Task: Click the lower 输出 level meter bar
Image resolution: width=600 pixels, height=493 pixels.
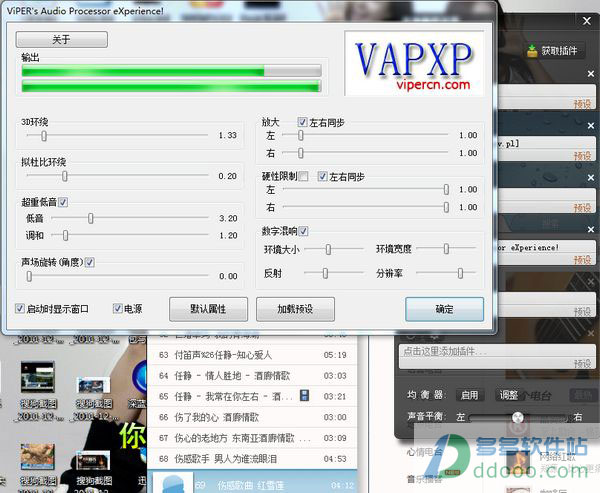Action: pos(171,86)
